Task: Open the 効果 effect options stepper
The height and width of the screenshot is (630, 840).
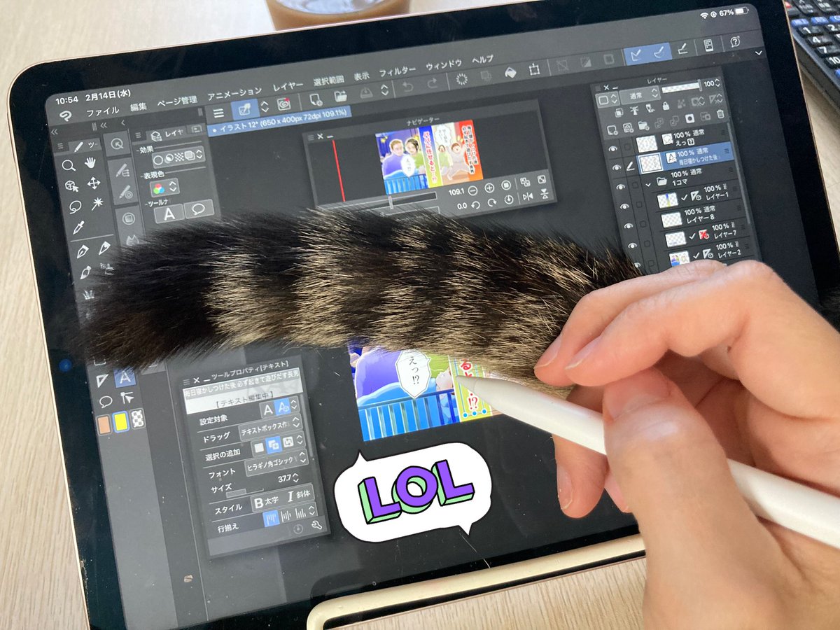Action: coord(178,155)
